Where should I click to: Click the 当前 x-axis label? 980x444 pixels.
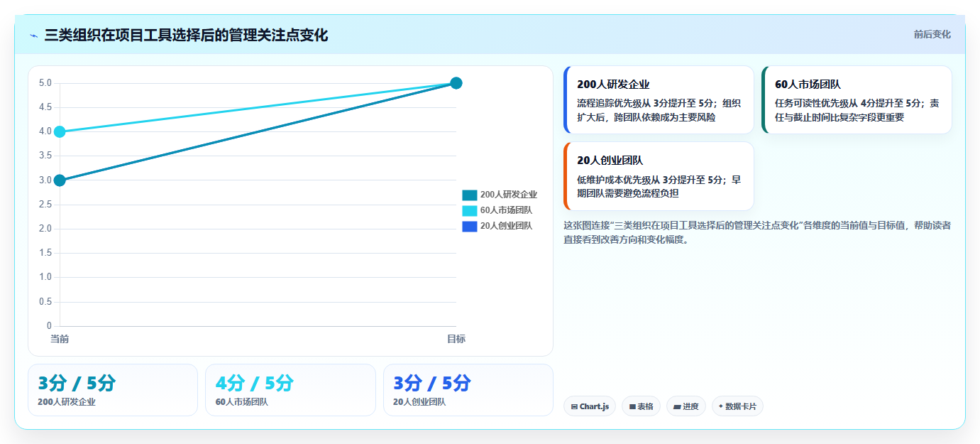[60, 339]
